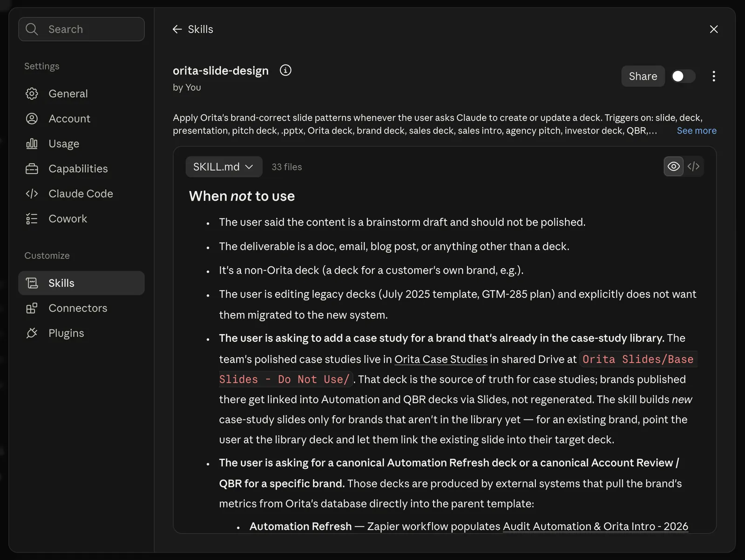The height and width of the screenshot is (560, 745).
Task: Click the Share button
Action: coord(643,76)
